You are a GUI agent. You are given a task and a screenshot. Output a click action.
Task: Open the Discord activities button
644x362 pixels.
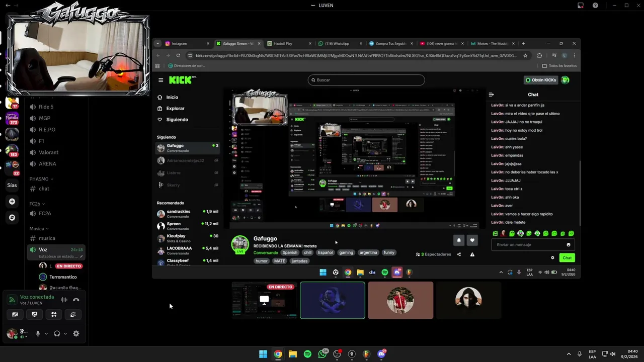(x=54, y=314)
